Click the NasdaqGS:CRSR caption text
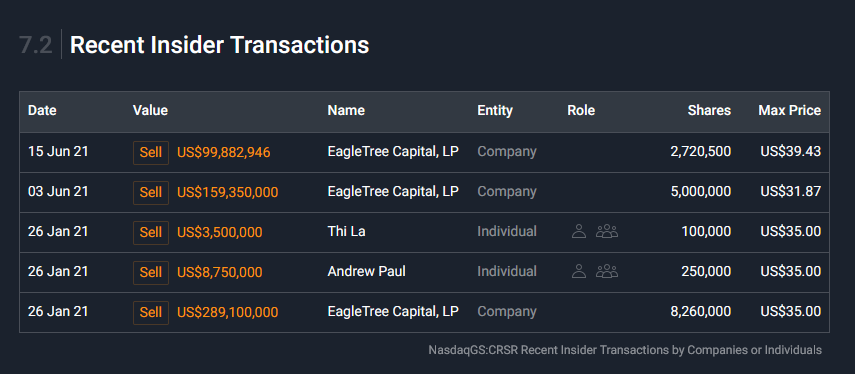Image resolution: width=855 pixels, height=374 pixels. pos(625,350)
